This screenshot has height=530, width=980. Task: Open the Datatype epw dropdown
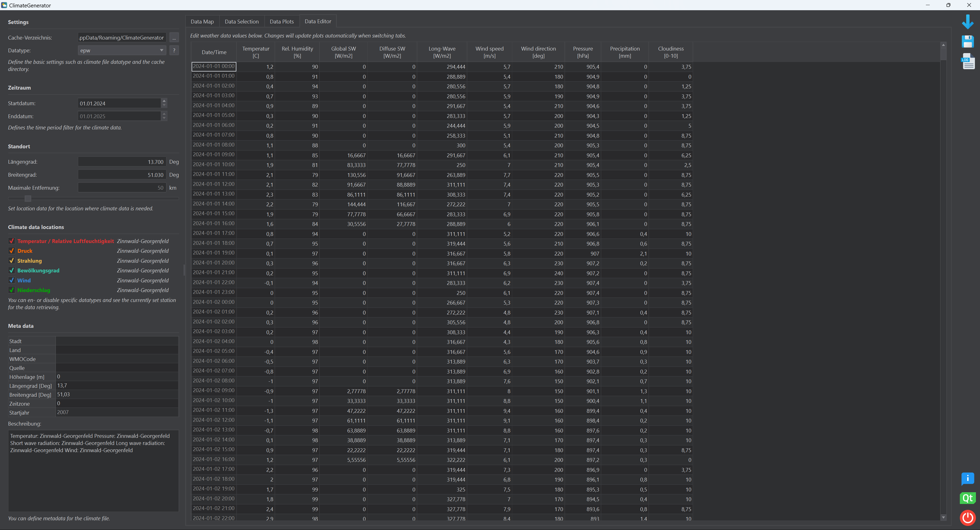122,50
